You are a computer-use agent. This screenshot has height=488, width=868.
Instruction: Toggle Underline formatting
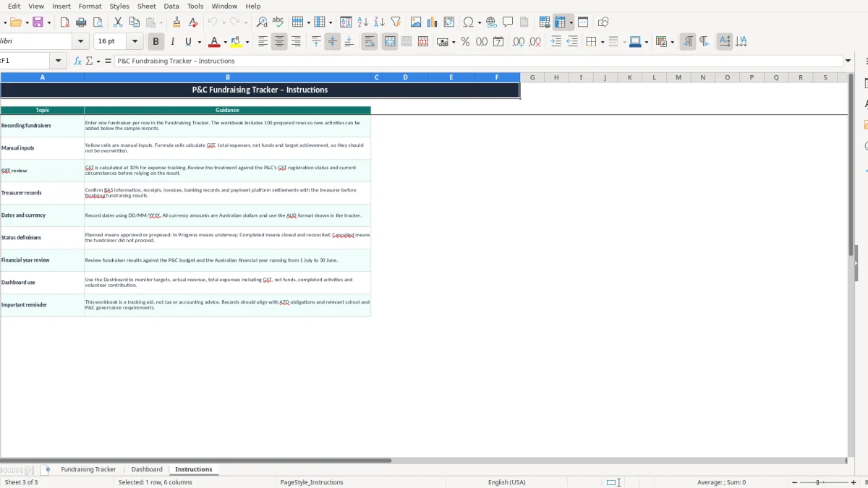tap(189, 42)
